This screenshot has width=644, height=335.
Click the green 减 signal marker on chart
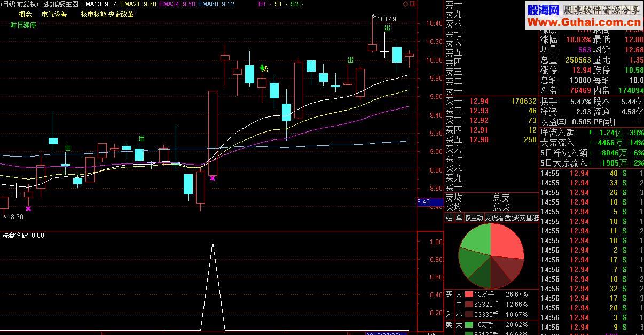[x=263, y=68]
